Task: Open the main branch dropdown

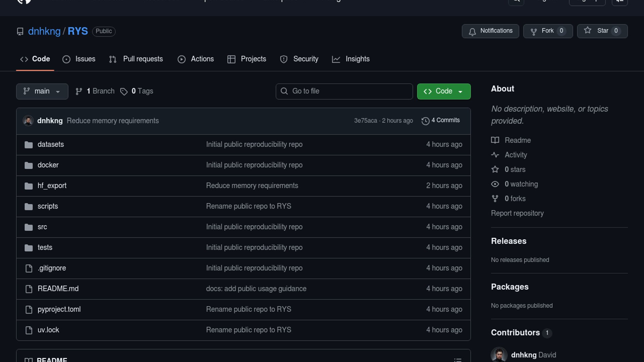Action: click(42, 91)
